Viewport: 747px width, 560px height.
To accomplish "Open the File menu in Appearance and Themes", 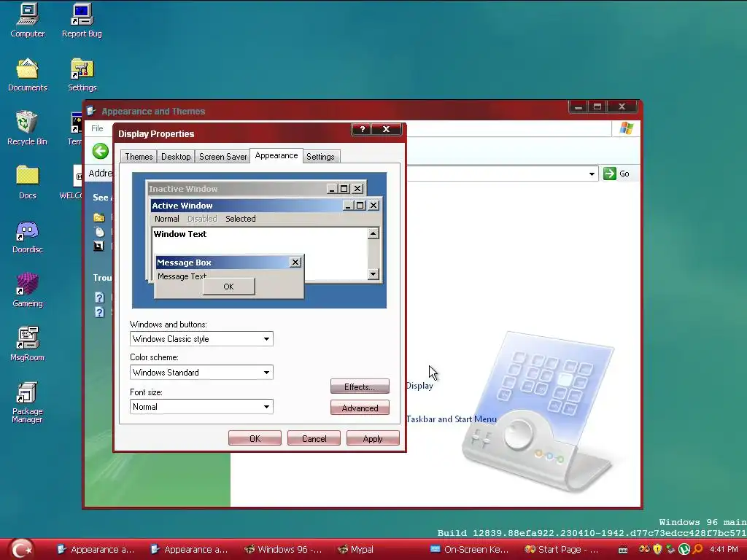I will [97, 128].
